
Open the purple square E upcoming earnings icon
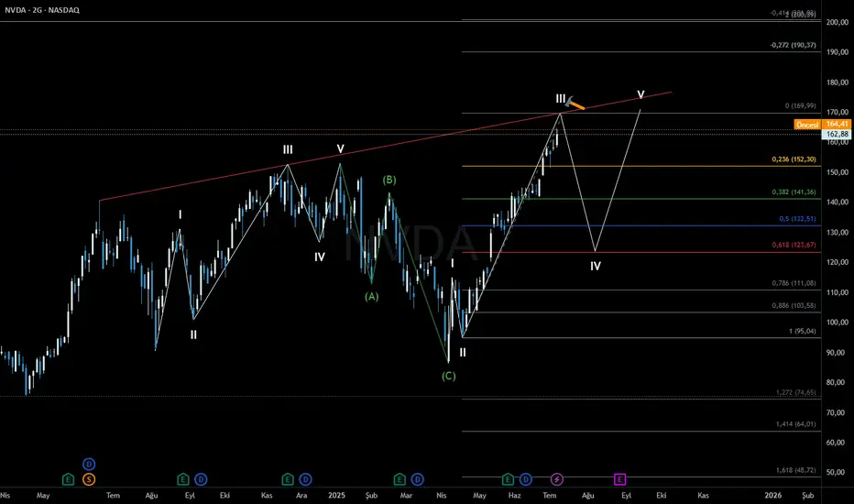pyautogui.click(x=619, y=479)
